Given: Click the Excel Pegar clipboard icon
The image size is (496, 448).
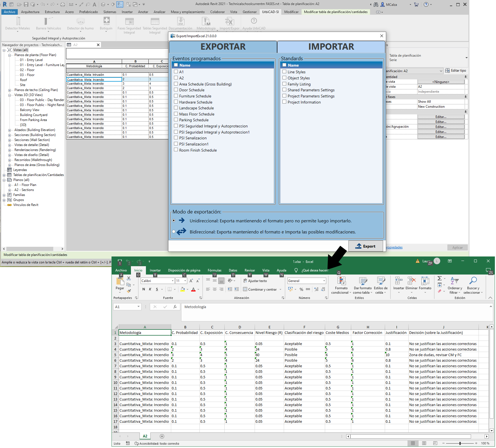Looking at the screenshot, I should (x=120, y=281).
